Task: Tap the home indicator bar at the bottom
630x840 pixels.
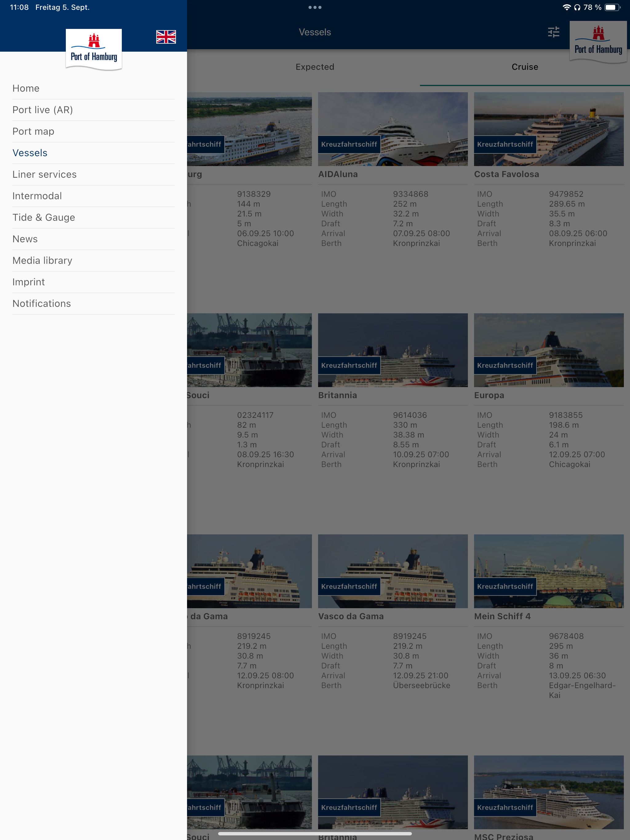Action: (315, 834)
